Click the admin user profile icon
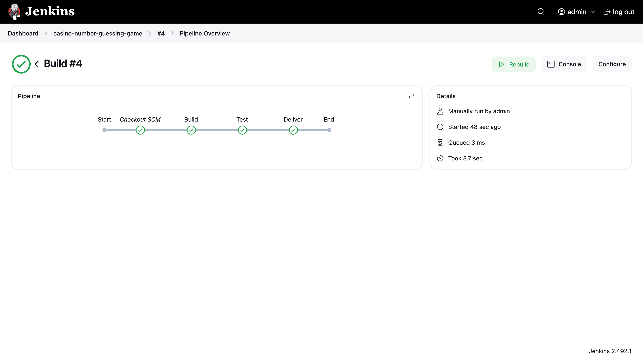Viewport: 643px width, 364px height. pos(561,12)
